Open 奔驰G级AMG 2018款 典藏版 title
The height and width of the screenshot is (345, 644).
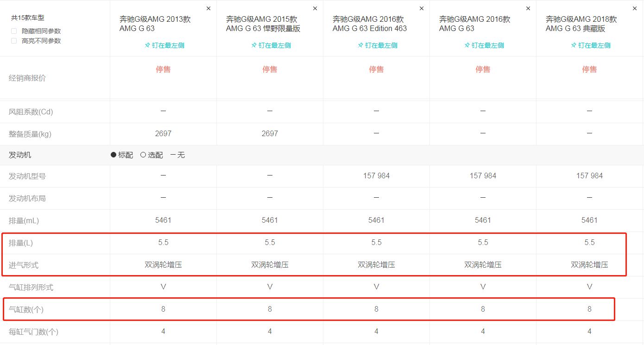point(581,24)
